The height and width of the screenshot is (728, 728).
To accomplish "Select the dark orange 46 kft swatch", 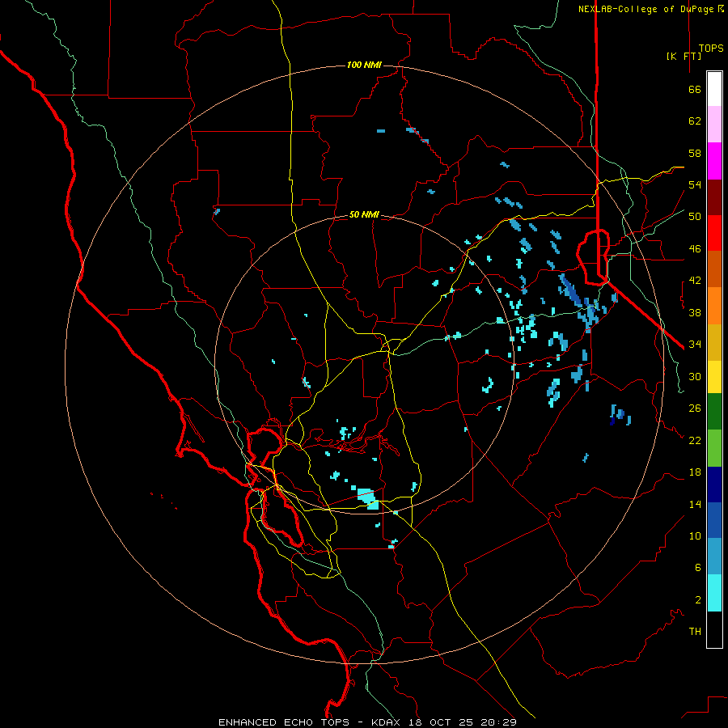I will (714, 269).
